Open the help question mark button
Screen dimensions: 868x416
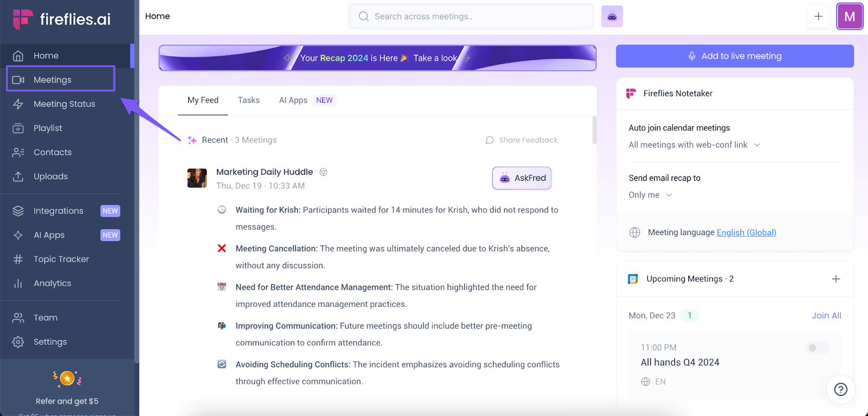tap(841, 389)
